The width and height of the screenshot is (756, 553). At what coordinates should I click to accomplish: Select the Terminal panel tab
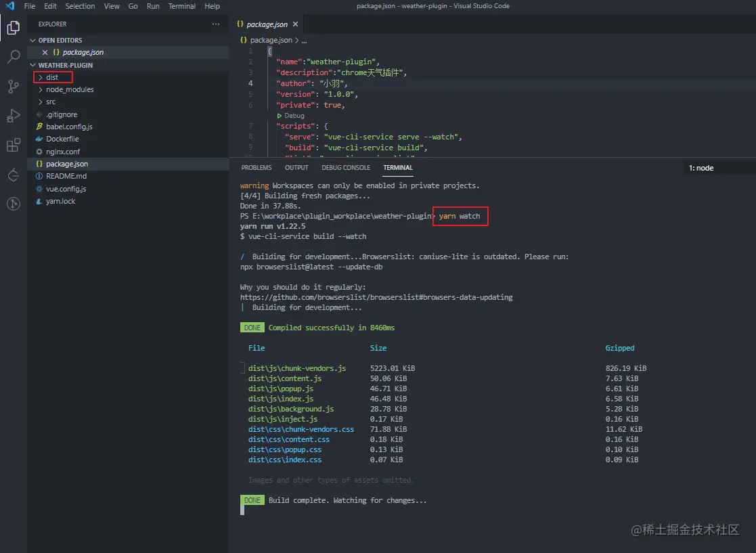tap(398, 167)
